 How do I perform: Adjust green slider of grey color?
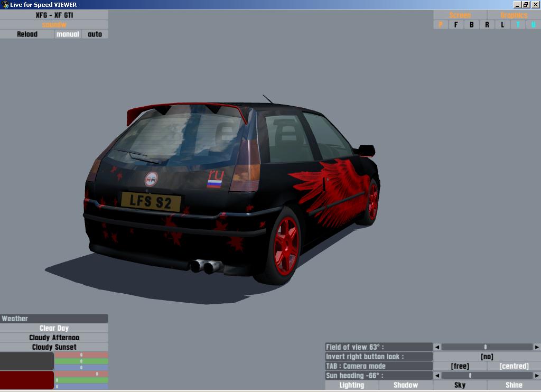click(x=81, y=361)
